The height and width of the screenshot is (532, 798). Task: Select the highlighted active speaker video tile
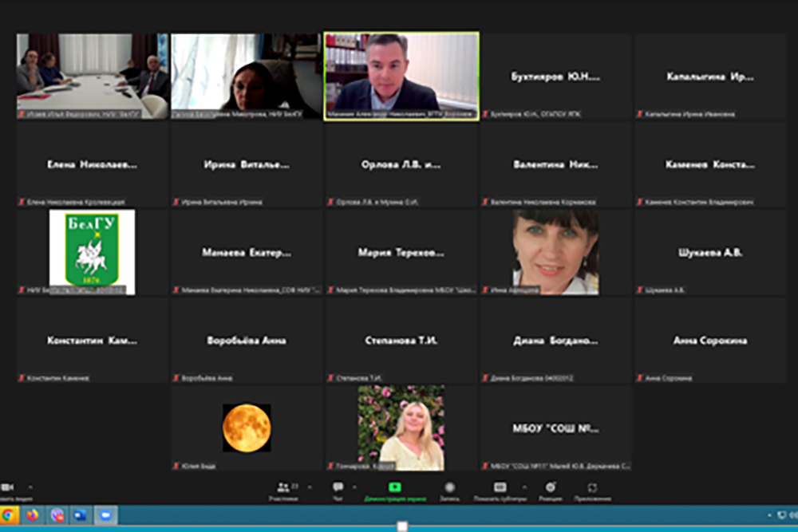tap(401, 76)
